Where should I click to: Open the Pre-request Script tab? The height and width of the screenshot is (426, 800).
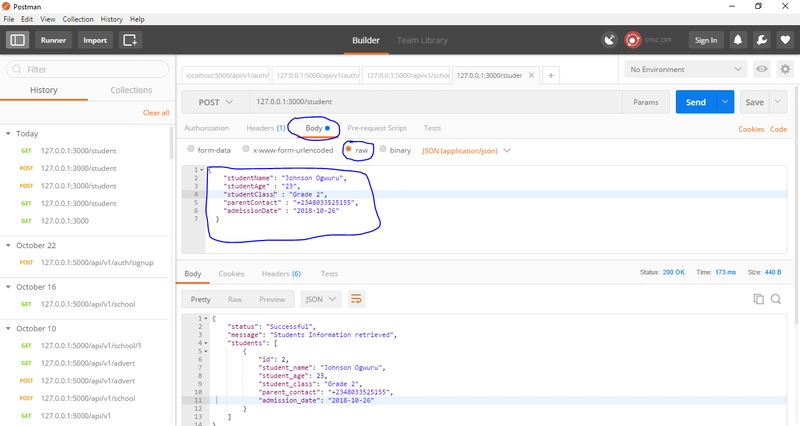pos(376,129)
